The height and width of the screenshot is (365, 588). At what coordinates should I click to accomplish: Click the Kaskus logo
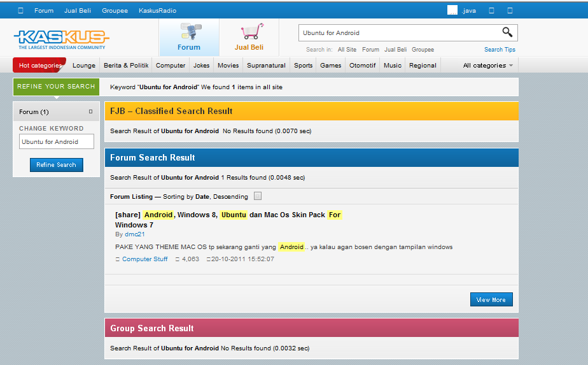tap(62, 39)
